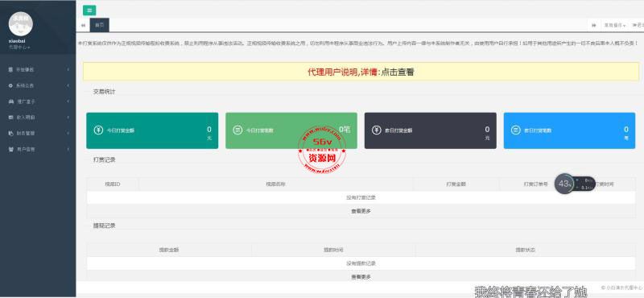The height and width of the screenshot is (298, 644).
Task: Click the 开始赚钱 sidebar icon
Action: click(x=10, y=70)
